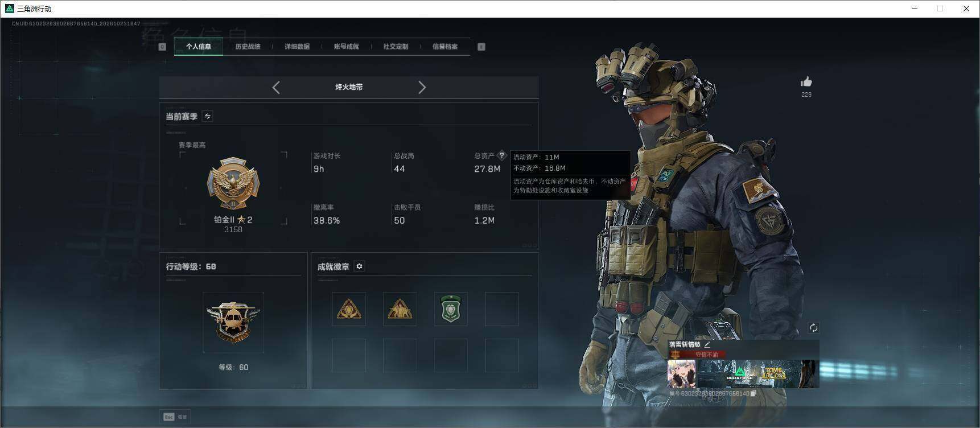This screenshot has width=980, height=428.
Task: Click the 总资产 question mark help icon
Action: click(501, 155)
